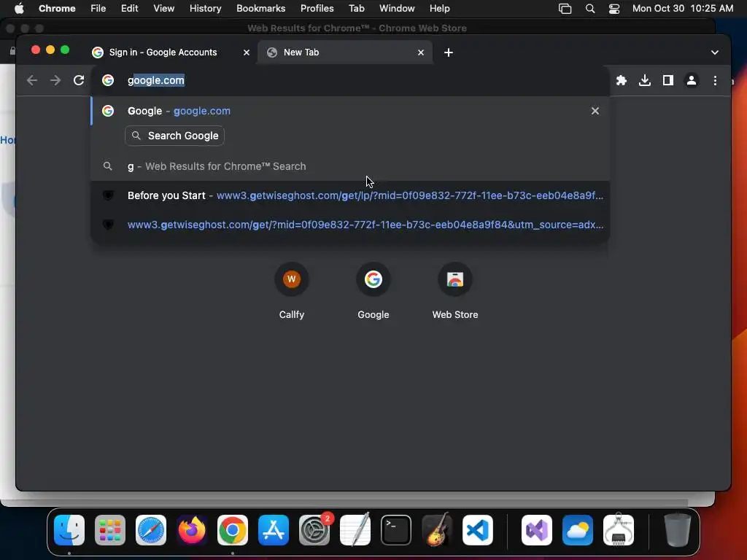Close the Sign in - Google Accounts tab

tap(247, 52)
